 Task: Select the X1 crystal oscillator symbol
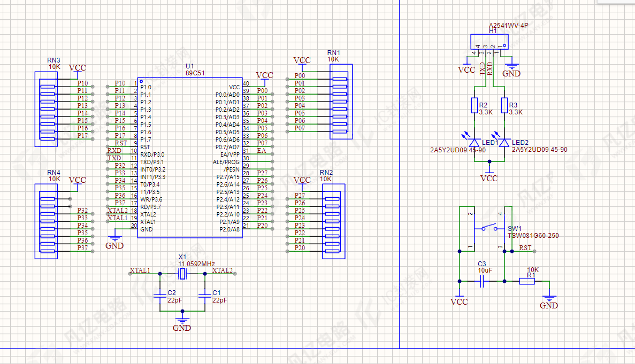click(182, 274)
